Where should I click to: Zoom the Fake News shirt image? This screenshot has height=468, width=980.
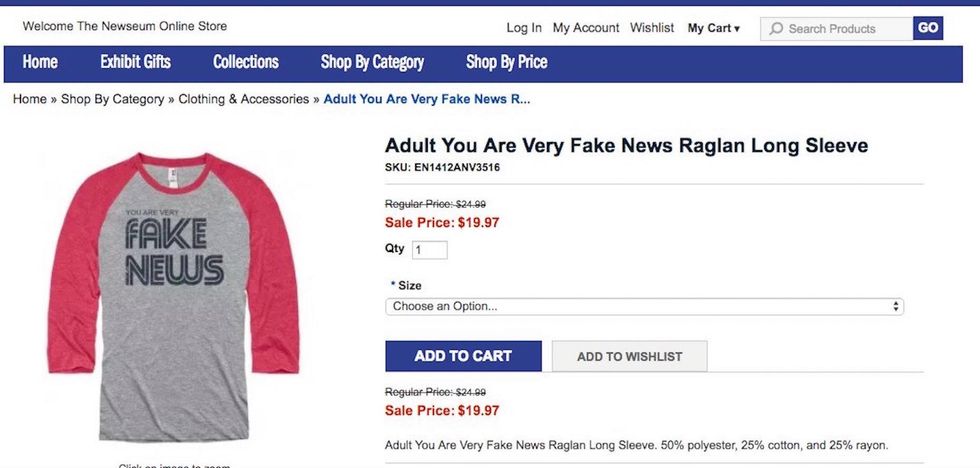172,295
